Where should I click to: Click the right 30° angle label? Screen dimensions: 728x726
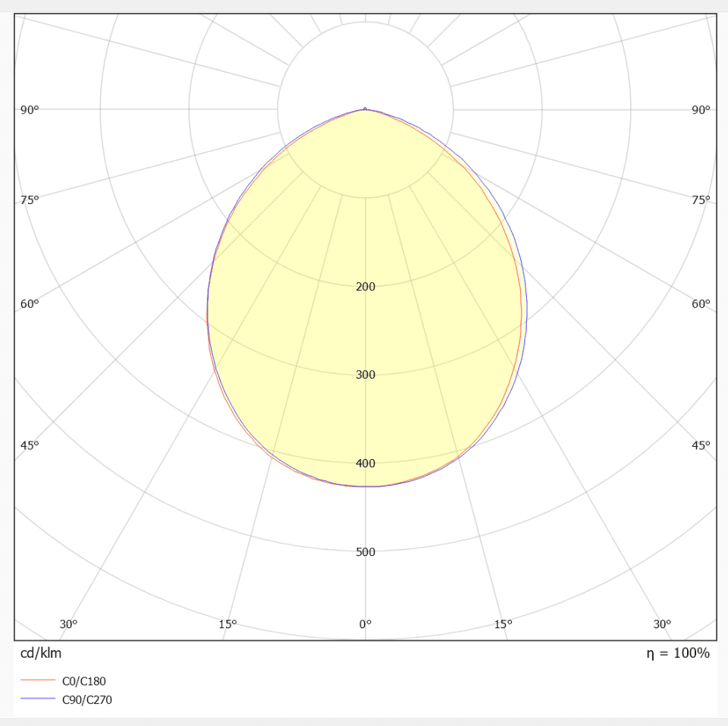tap(662, 624)
